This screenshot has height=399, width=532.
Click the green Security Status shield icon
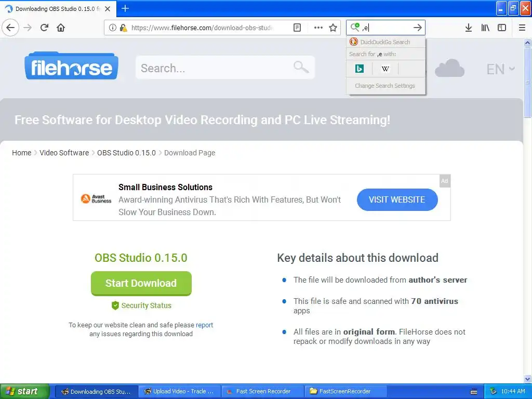click(115, 305)
